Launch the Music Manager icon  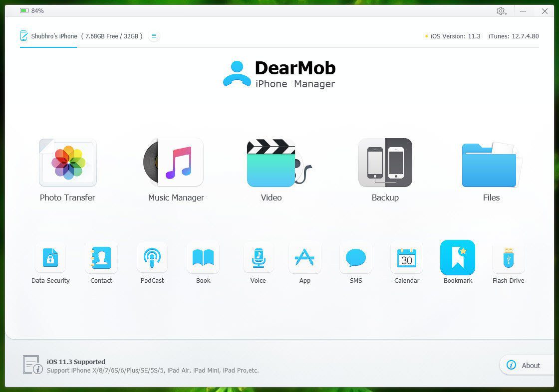[173, 163]
